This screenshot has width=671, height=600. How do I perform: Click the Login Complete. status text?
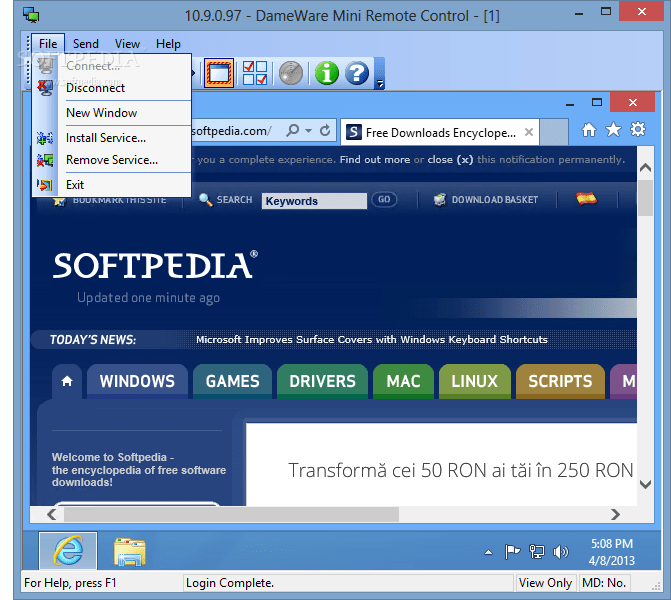(230, 582)
